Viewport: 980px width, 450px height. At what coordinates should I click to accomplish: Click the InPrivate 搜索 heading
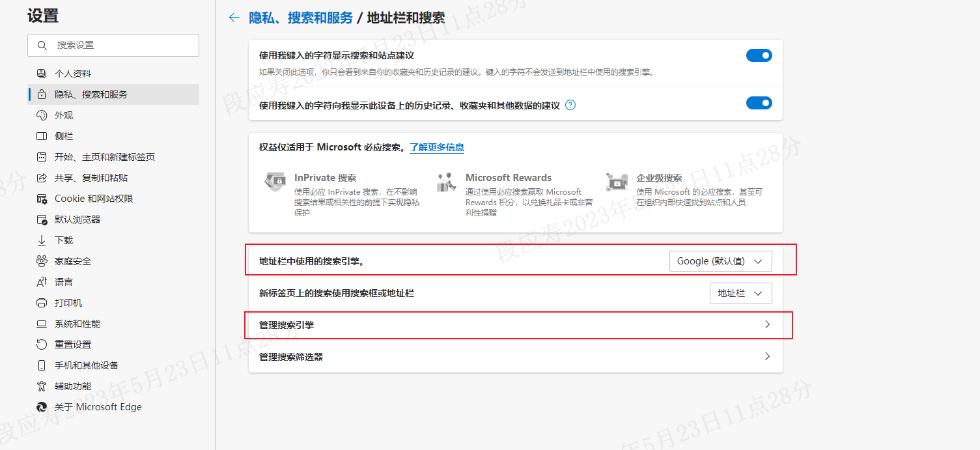[x=325, y=178]
